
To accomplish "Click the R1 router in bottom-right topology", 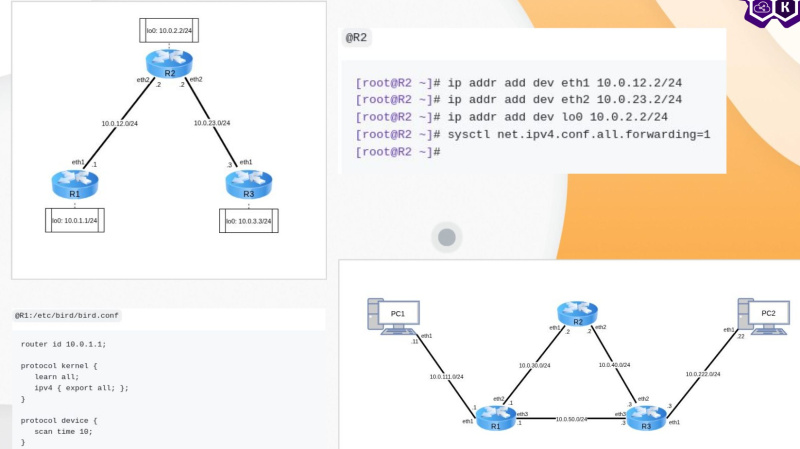I will coord(494,419).
